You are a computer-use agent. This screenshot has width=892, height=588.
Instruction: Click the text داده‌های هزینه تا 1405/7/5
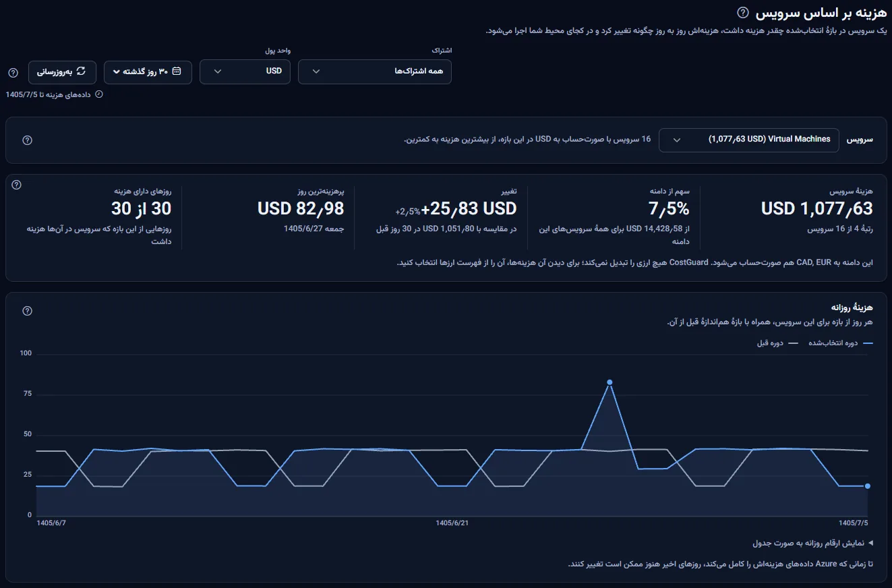point(48,94)
